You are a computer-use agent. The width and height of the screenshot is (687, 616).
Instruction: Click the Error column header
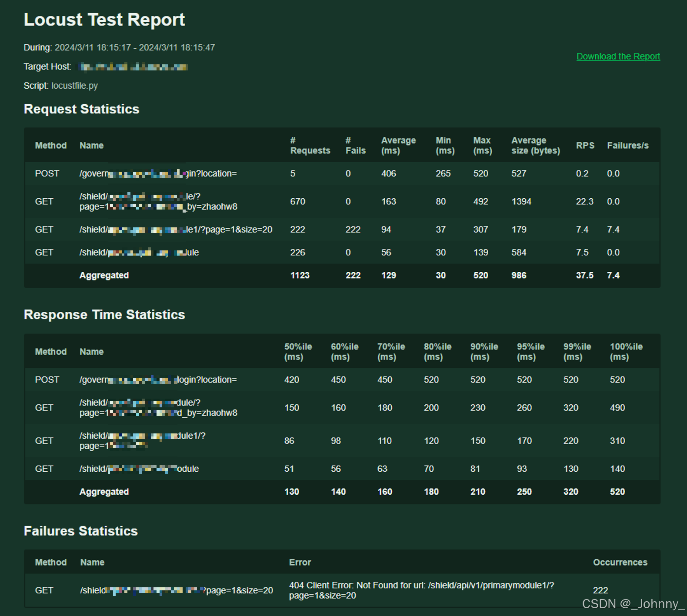[300, 563]
